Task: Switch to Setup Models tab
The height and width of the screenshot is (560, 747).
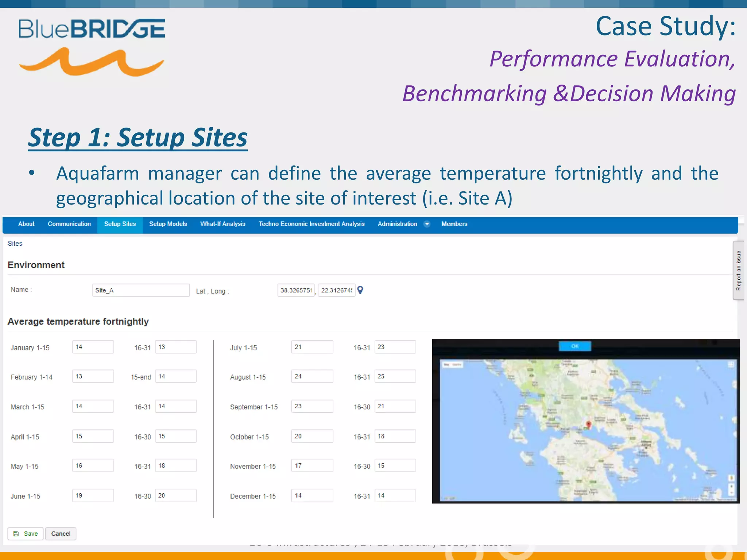Action: [x=168, y=224]
